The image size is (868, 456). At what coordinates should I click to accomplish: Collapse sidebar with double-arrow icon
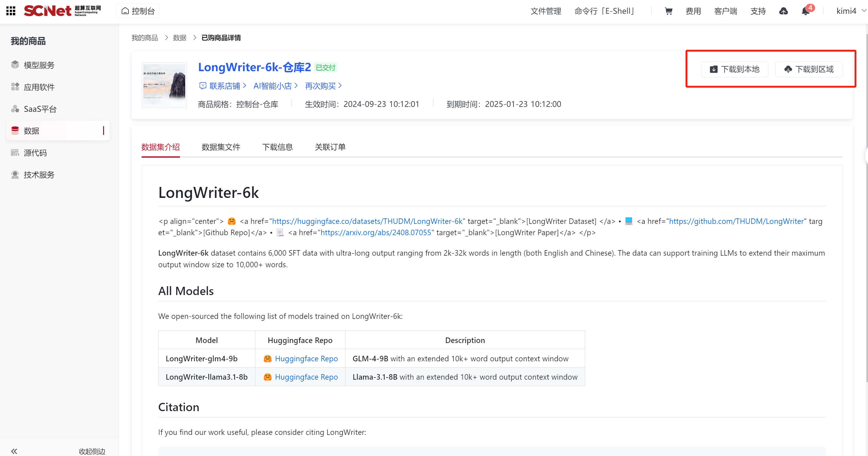[x=14, y=451]
